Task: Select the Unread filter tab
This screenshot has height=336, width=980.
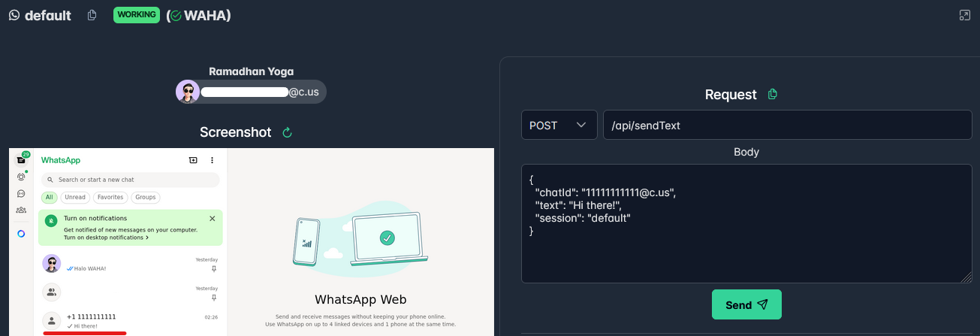Action: click(x=75, y=198)
